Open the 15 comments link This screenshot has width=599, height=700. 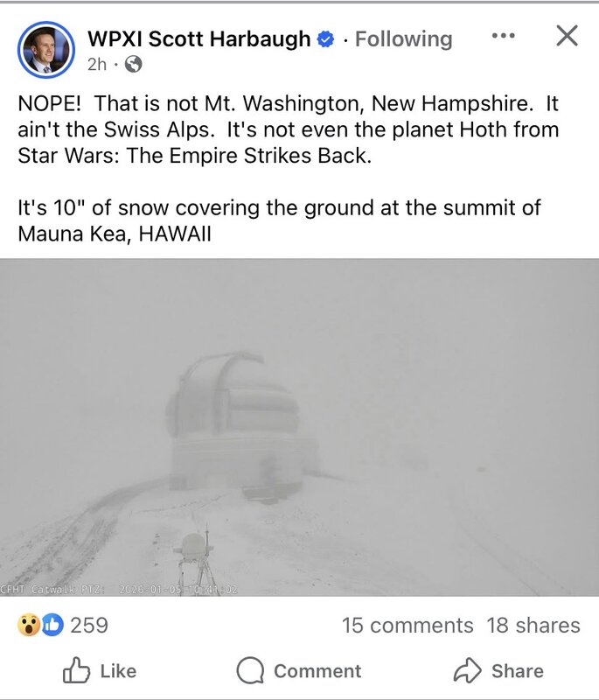coord(407,626)
